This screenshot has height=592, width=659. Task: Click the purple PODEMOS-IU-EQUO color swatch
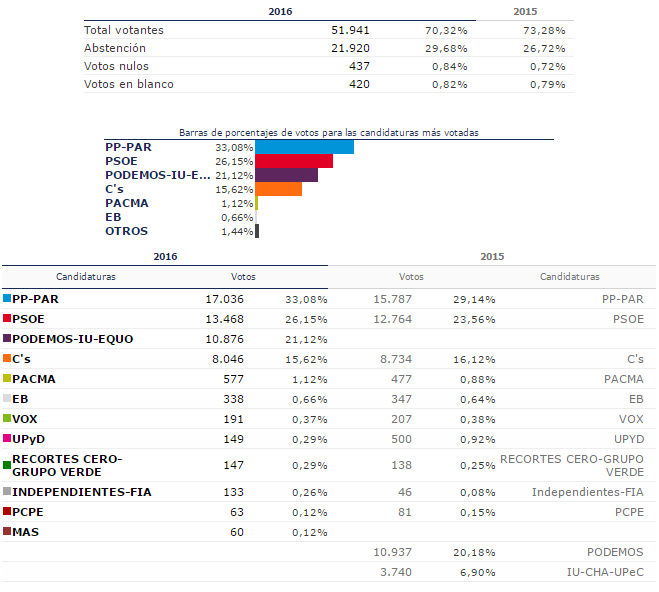[7, 338]
